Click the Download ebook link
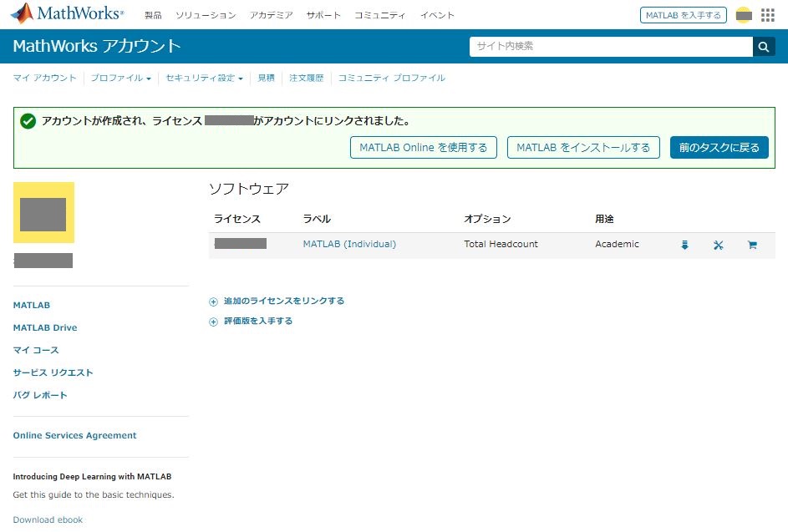Image resolution: width=788 pixels, height=532 pixels. click(x=48, y=520)
